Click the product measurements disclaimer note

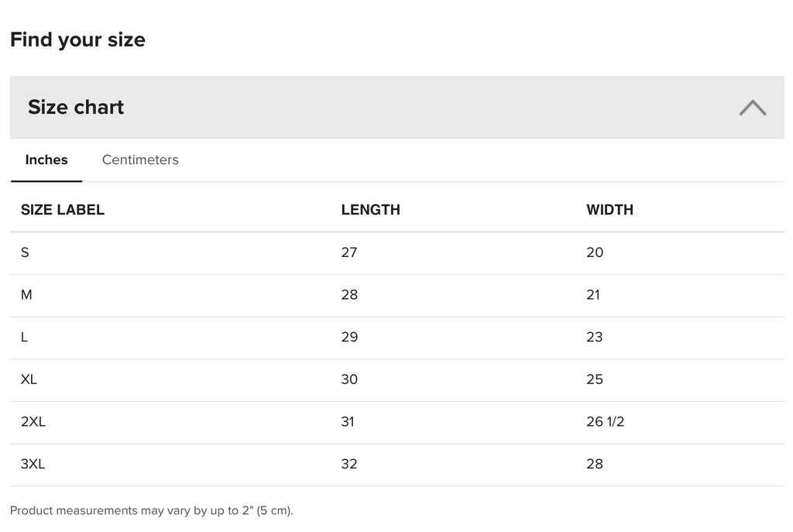click(152, 511)
